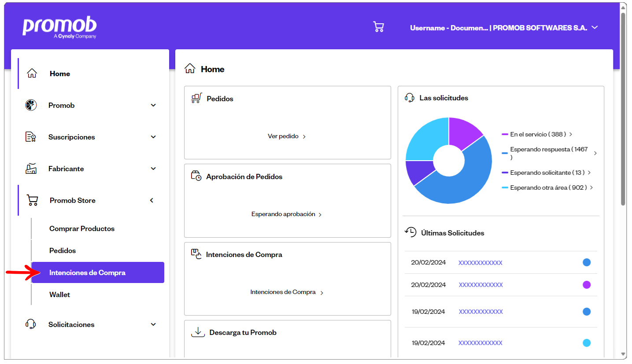
Task: Click the scrollbar down arrow
Action: click(x=623, y=354)
